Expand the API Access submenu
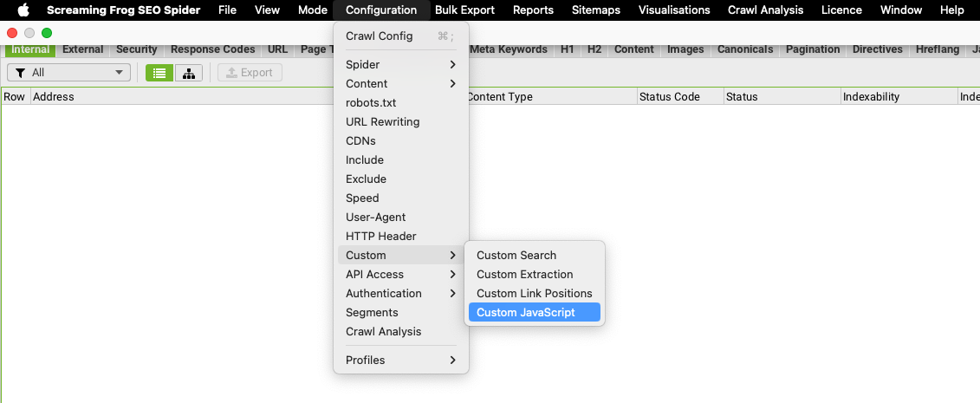Viewport: 980px width, 403px height. 400,274
